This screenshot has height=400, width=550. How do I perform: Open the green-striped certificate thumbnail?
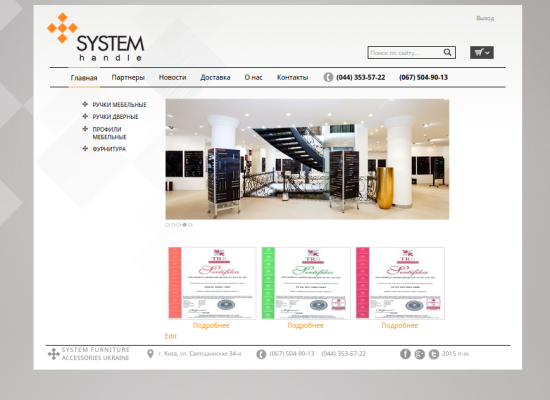pos(306,283)
